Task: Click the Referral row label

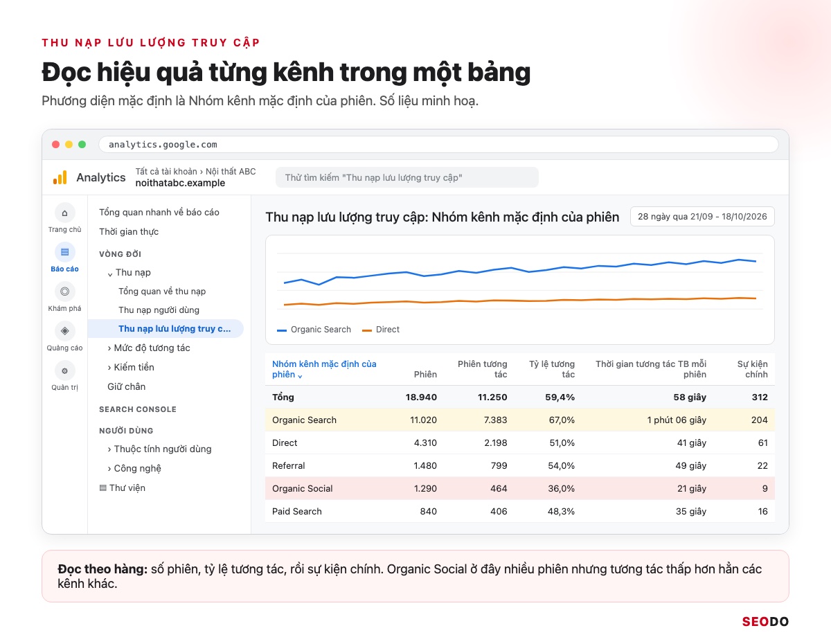Action: click(x=289, y=465)
